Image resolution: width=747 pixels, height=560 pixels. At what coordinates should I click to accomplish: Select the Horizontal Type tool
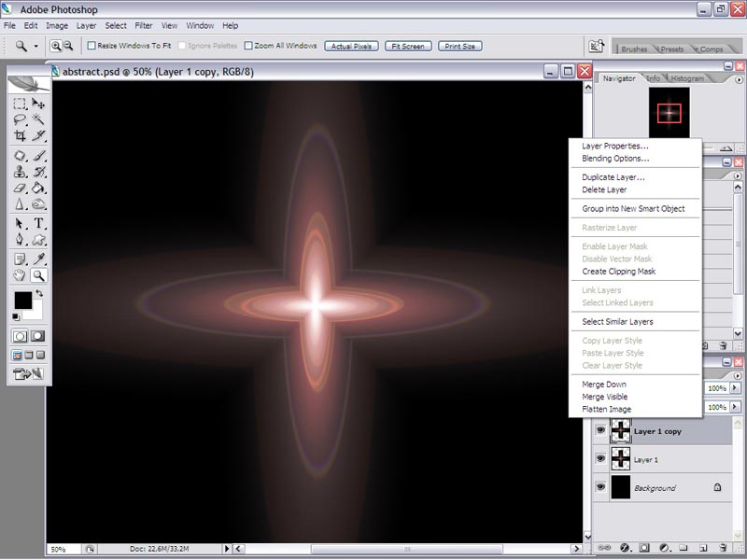click(38, 223)
